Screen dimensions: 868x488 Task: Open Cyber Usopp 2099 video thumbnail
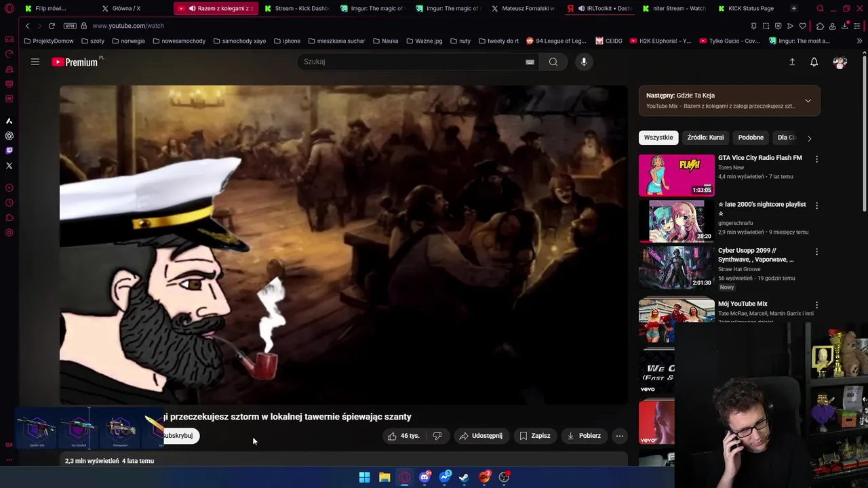[x=677, y=267]
